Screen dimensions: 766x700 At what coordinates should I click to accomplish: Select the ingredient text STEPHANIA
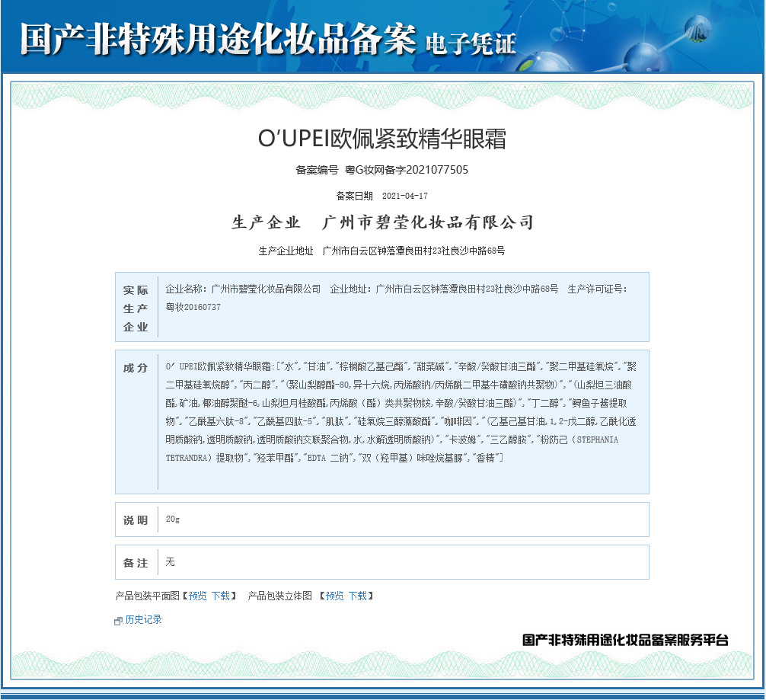[x=597, y=440]
